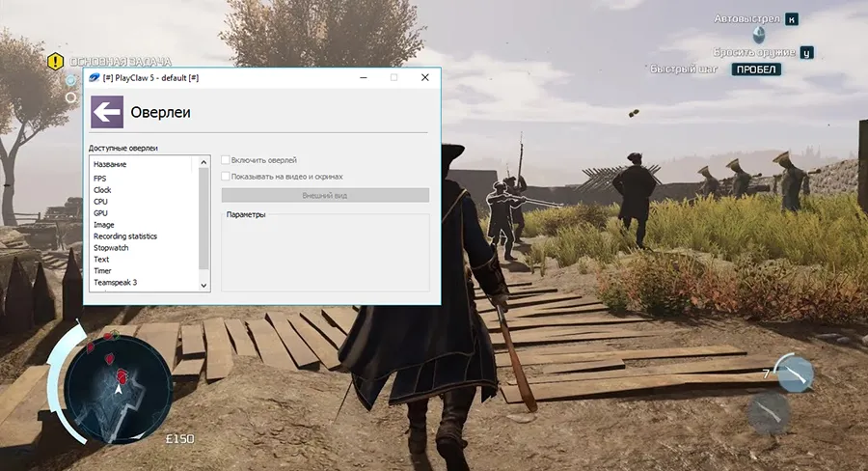868x471 pixels.
Task: Choose the Teamspeak 3 overlay
Action: click(115, 283)
